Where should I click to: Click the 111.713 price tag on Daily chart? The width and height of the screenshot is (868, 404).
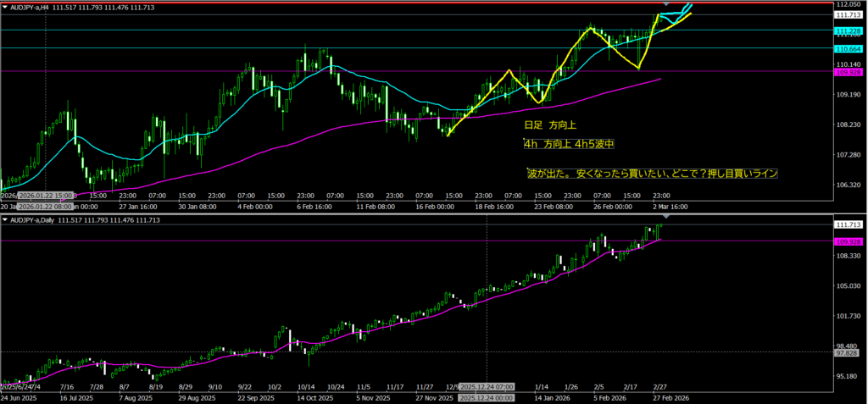point(849,224)
